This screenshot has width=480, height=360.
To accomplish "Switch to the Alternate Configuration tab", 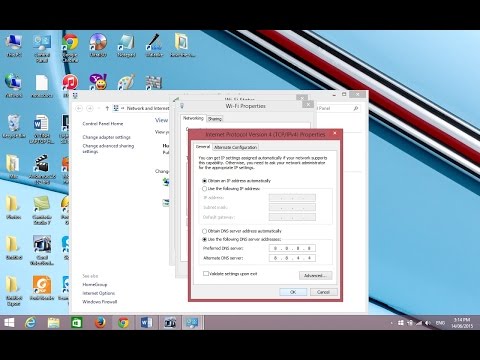I will coord(235,147).
